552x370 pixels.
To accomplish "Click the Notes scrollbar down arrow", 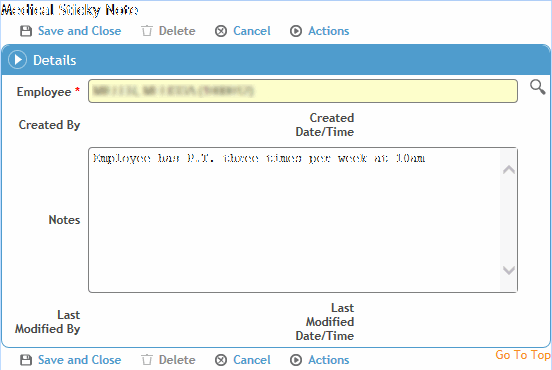I will click(x=509, y=270).
